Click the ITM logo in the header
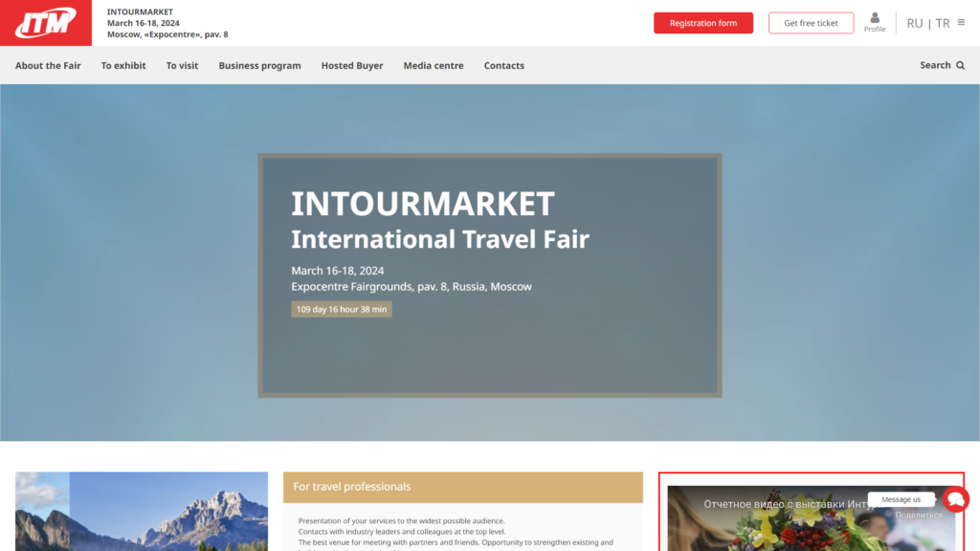980x551 pixels. coord(46,23)
